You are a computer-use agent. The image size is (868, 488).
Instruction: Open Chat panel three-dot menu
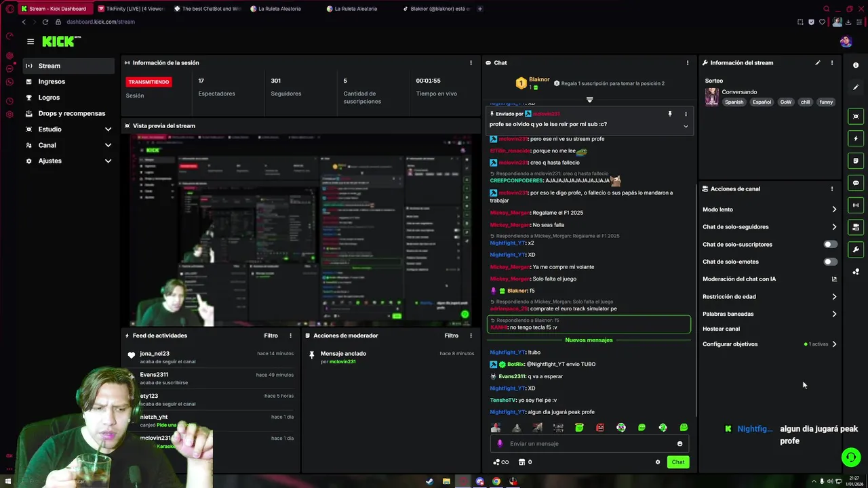[687, 63]
